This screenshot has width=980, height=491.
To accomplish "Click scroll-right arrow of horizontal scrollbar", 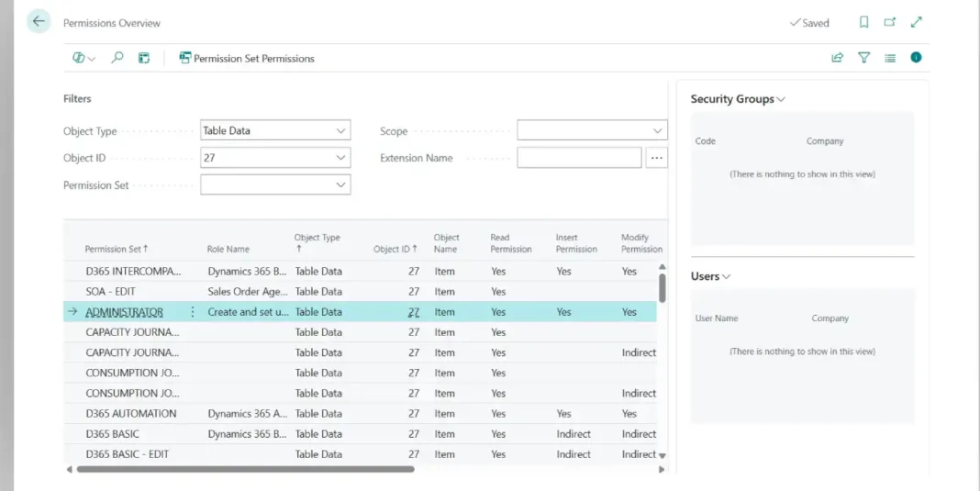I will point(662,469).
